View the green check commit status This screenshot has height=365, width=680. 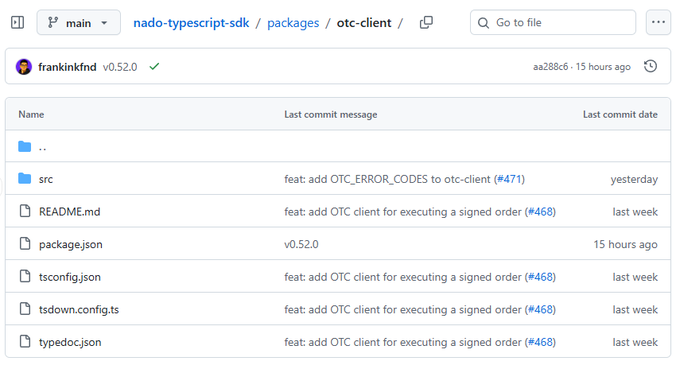click(x=154, y=66)
